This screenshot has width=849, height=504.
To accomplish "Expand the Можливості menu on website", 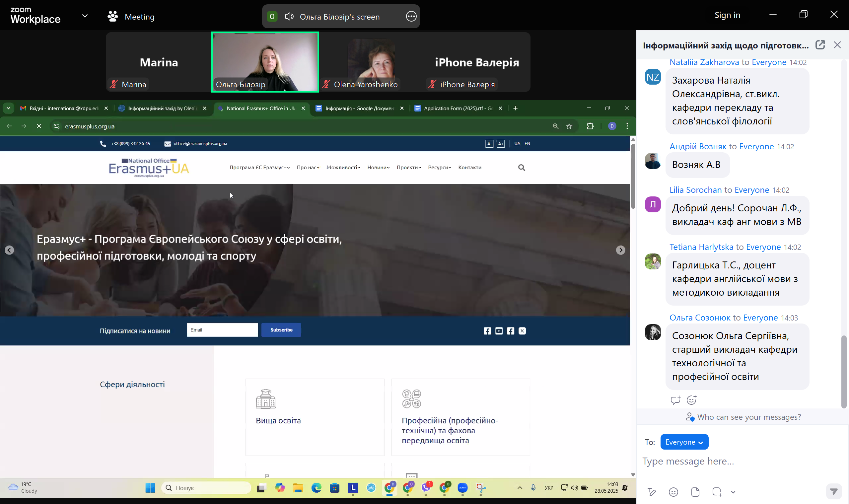I will pos(343,168).
